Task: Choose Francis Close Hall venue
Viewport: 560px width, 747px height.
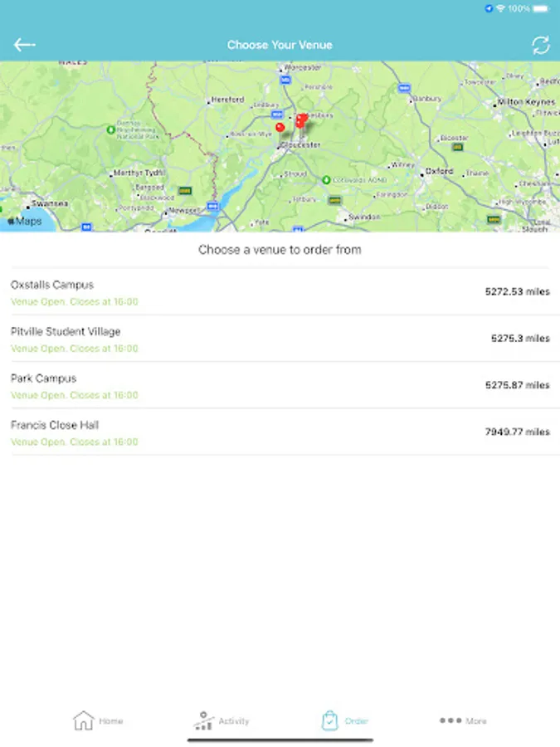Action: [x=280, y=432]
